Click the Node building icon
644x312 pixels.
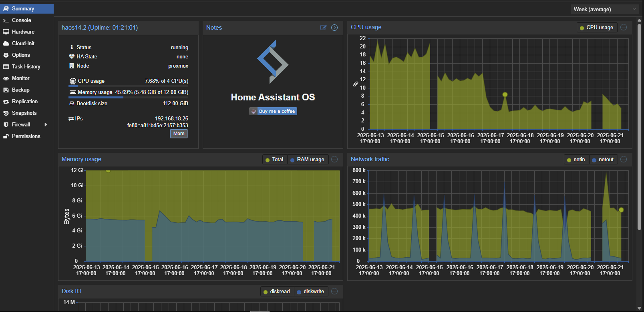(x=72, y=66)
